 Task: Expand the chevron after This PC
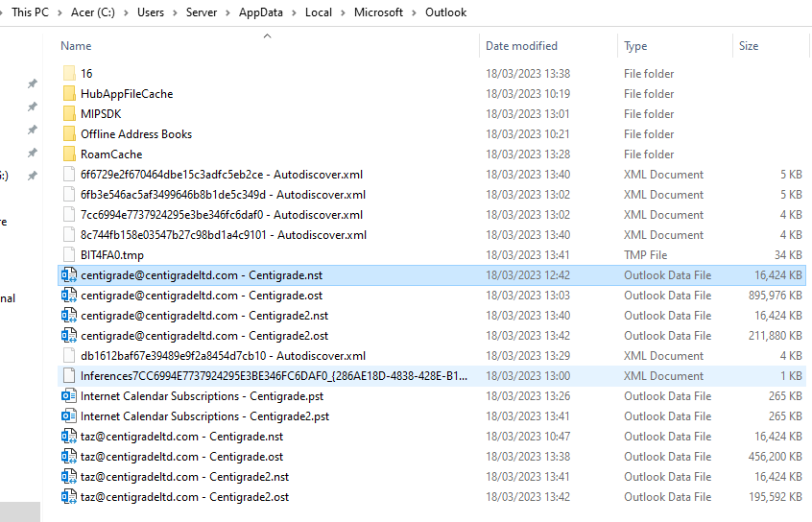tap(60, 12)
